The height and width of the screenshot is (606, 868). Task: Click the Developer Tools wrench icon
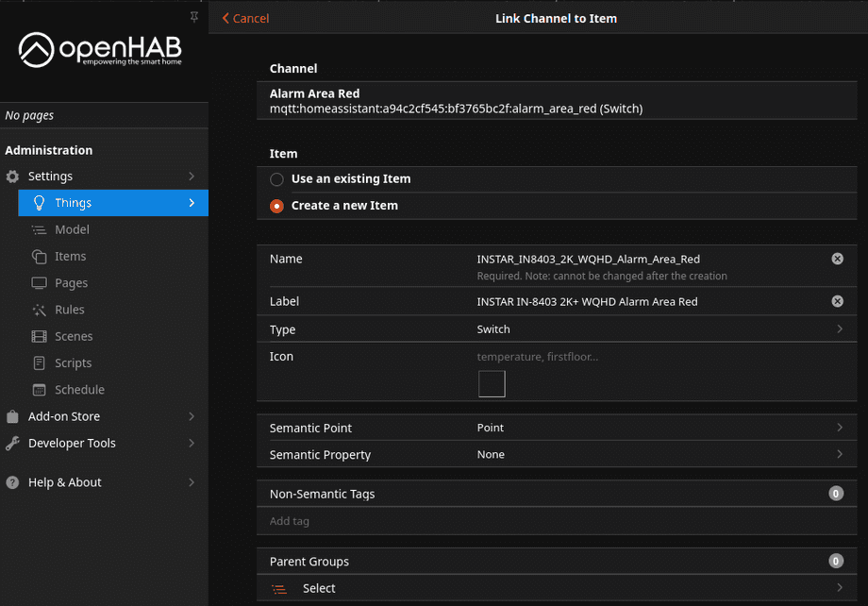pos(12,443)
